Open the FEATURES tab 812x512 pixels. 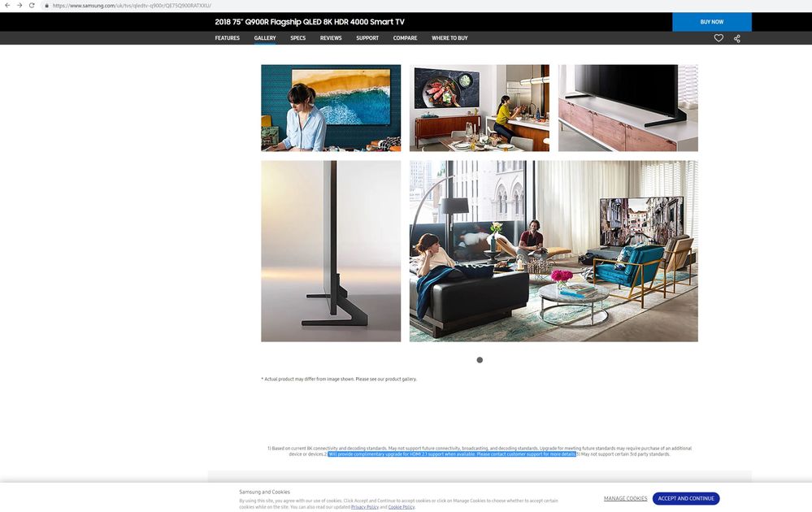pyautogui.click(x=228, y=38)
